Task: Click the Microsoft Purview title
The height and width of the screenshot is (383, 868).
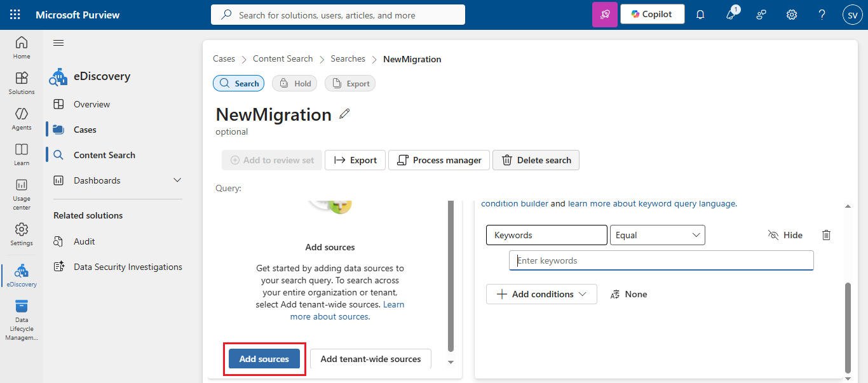Action: tap(78, 15)
